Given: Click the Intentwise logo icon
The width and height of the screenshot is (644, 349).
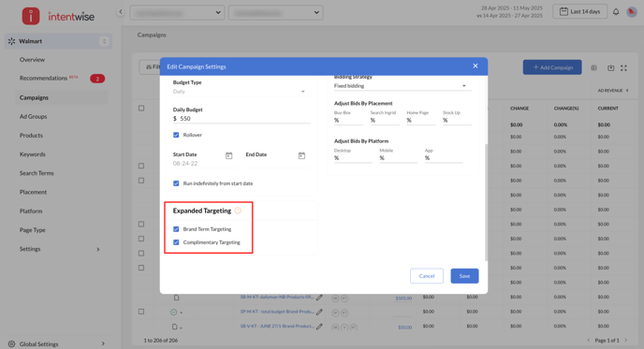Looking at the screenshot, I should coord(31,16).
